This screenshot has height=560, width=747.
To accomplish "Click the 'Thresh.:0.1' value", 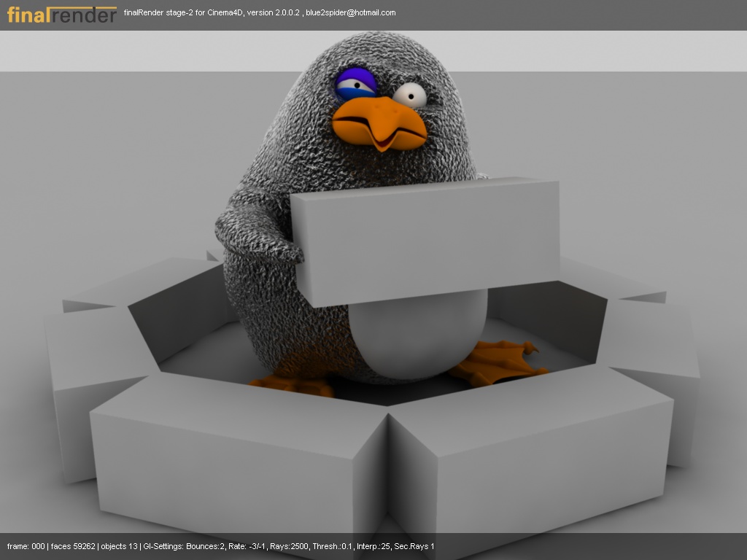I will pyautogui.click(x=333, y=546).
